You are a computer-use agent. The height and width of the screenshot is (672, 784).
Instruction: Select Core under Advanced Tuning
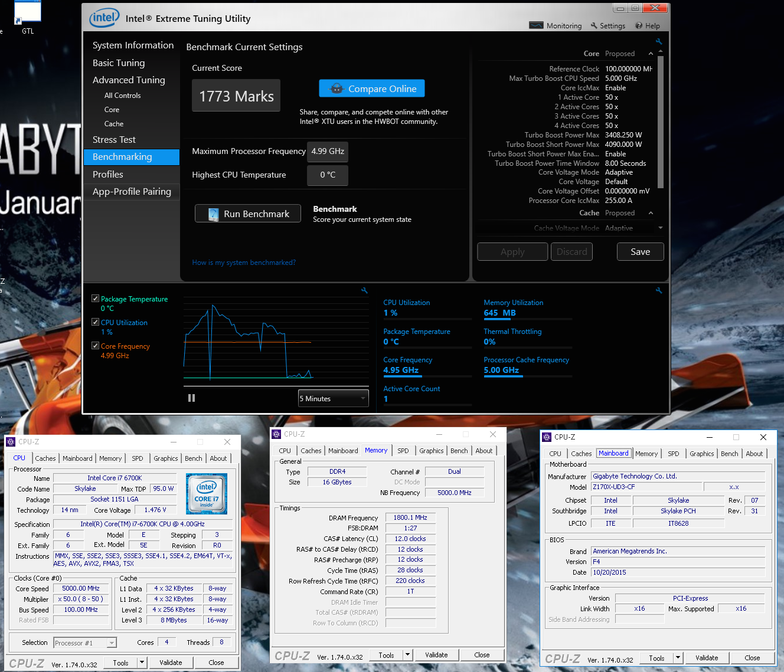pos(112,110)
